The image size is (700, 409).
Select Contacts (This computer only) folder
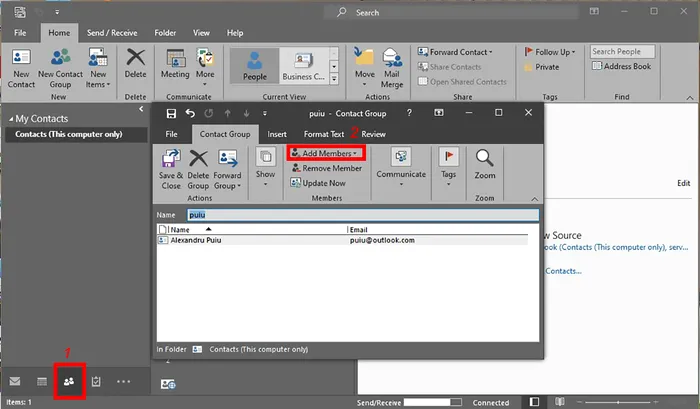point(76,134)
